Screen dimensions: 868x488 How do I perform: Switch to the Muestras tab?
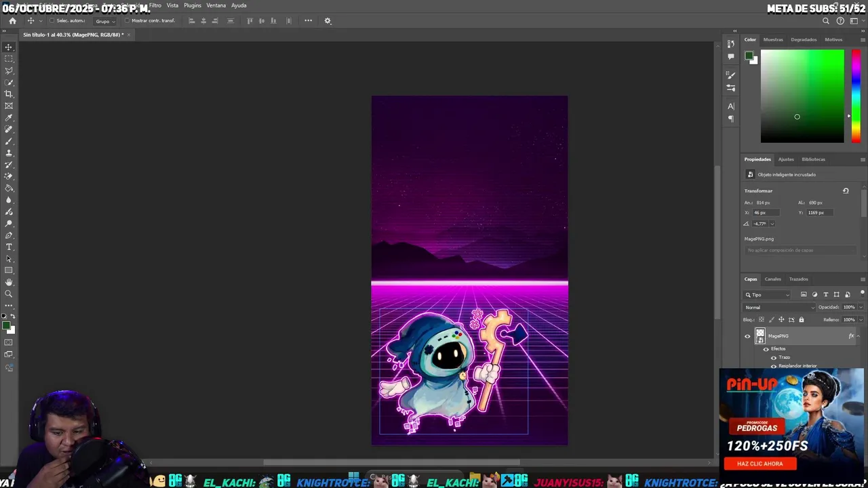point(773,39)
